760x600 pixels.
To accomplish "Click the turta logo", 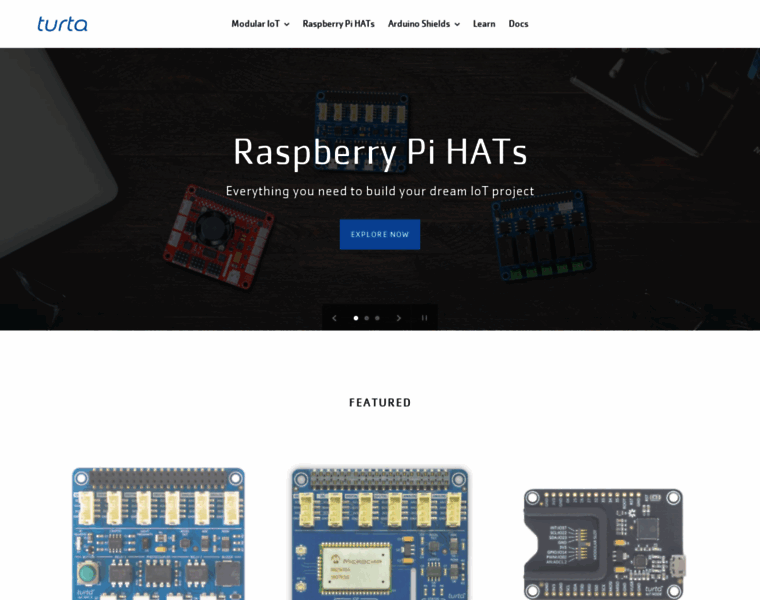I will (x=63, y=24).
